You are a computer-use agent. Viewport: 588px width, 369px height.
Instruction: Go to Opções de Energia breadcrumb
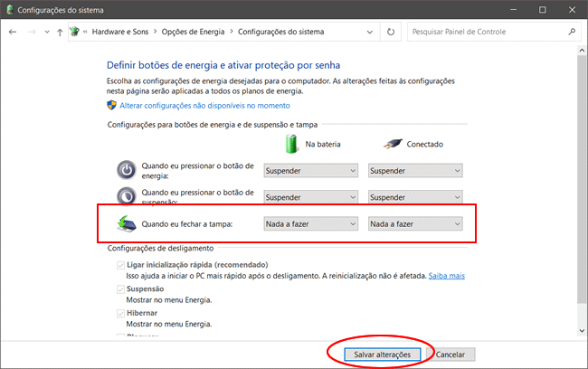click(x=193, y=32)
